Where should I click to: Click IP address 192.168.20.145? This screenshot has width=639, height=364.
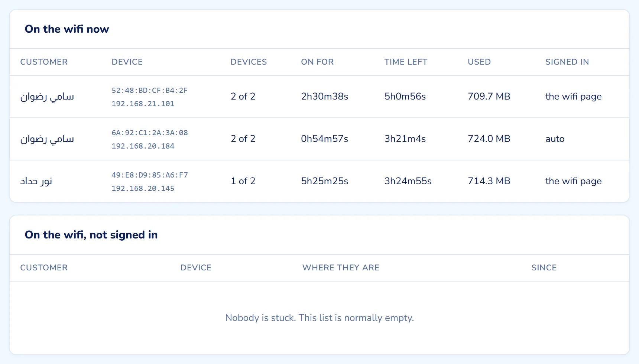[x=143, y=188]
